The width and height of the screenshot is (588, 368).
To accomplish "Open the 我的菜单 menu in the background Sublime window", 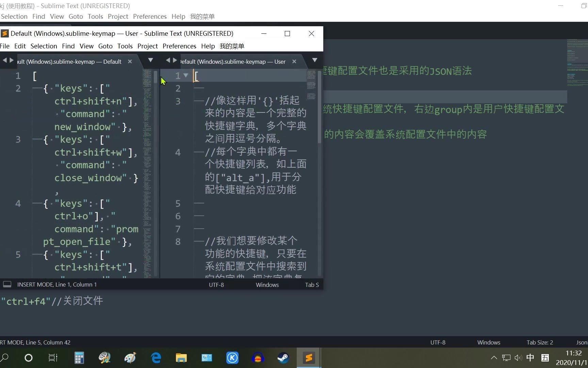I will point(202,16).
